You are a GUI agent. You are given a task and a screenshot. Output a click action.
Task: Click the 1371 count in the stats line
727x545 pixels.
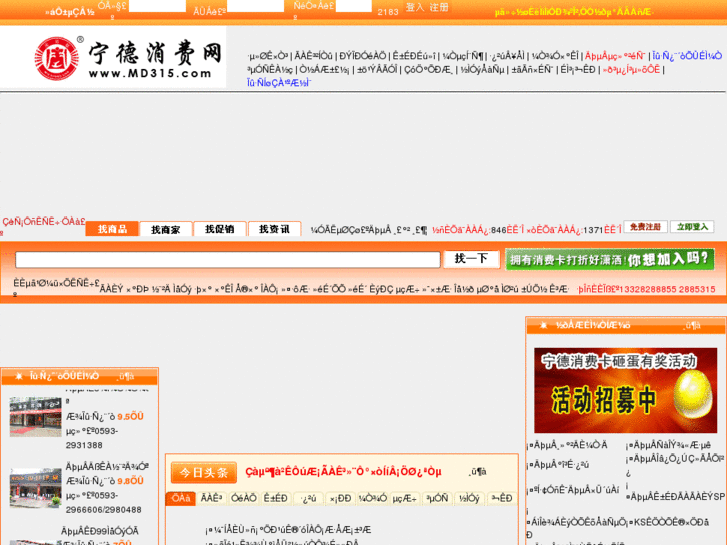pyautogui.click(x=593, y=230)
